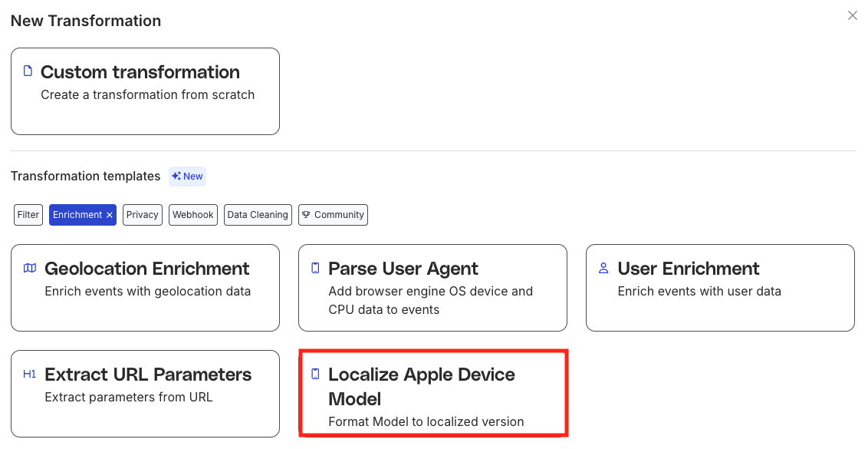Remove Enrichment filter via its X icon
868x449 pixels.
[110, 215]
